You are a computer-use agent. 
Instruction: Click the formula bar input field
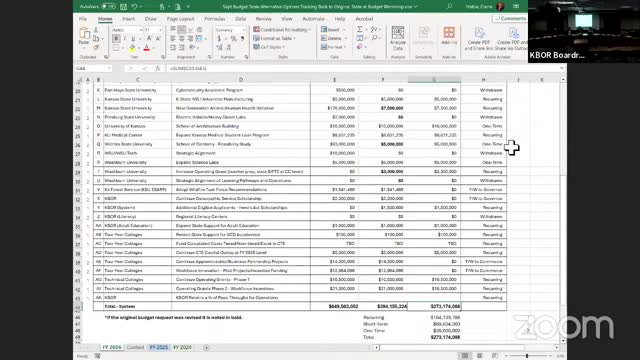click(363, 69)
